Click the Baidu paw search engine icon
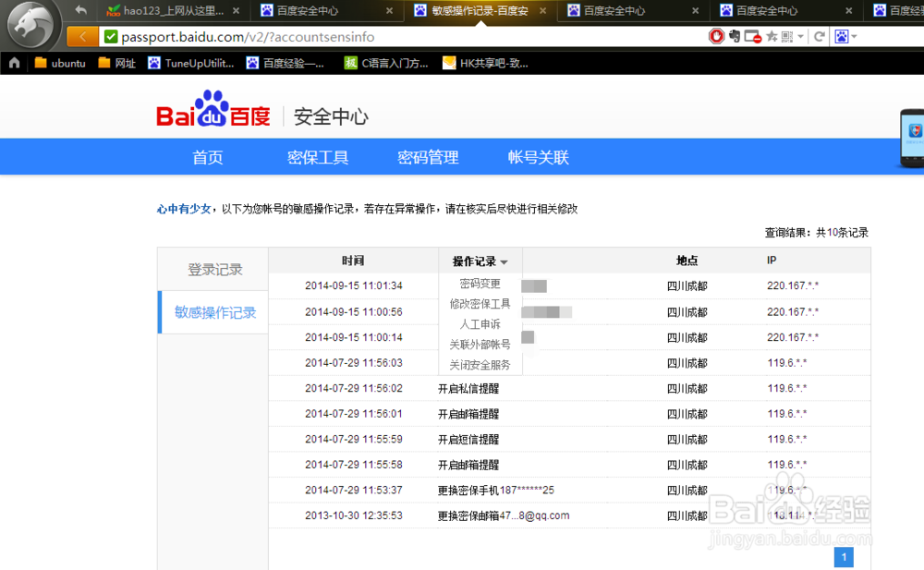Image resolution: width=924 pixels, height=570 pixels. 841,37
